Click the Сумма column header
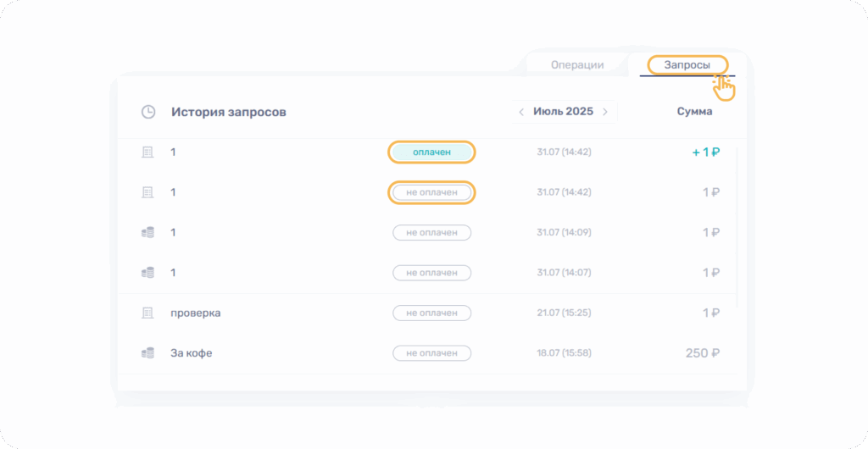Viewport: 868px width, 449px height. 694,112
